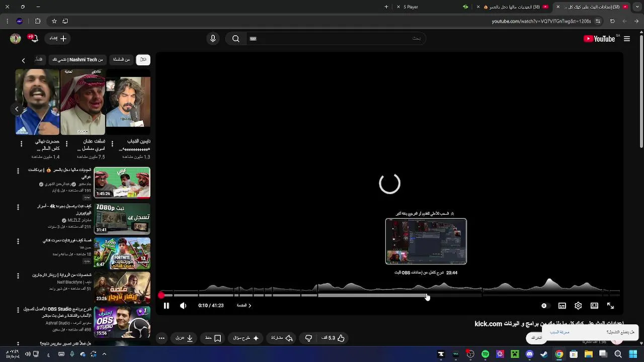Open options for the 1.4 million Short
The image size is (644, 362).
click(x=21, y=144)
